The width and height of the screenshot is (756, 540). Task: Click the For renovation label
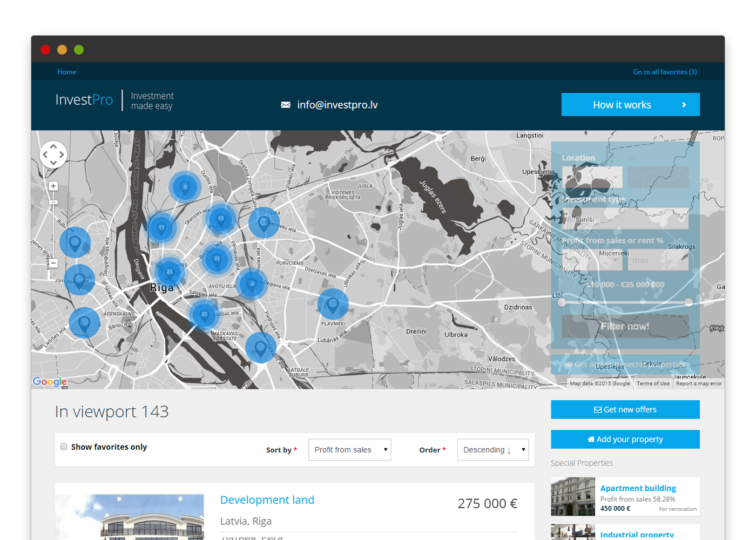coord(678,509)
